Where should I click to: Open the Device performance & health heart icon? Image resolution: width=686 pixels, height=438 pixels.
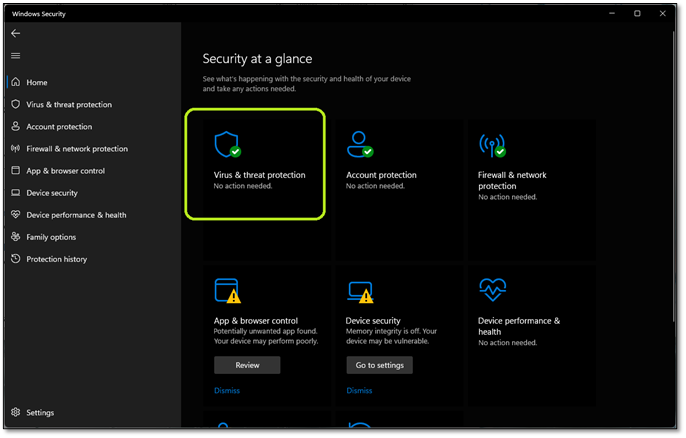pos(492,290)
